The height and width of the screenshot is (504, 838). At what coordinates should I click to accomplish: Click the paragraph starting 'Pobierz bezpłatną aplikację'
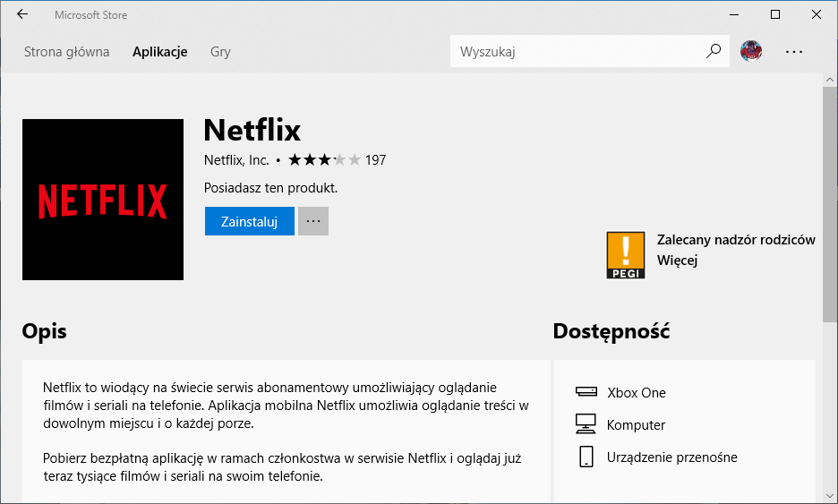click(282, 467)
